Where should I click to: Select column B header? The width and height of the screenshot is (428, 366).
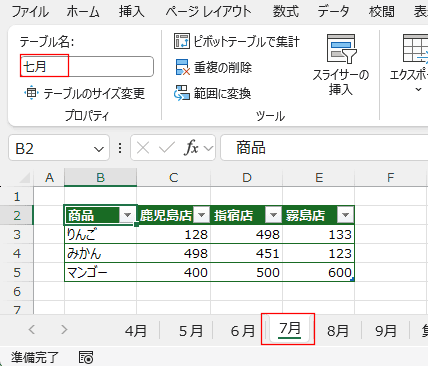pyautogui.click(x=100, y=177)
